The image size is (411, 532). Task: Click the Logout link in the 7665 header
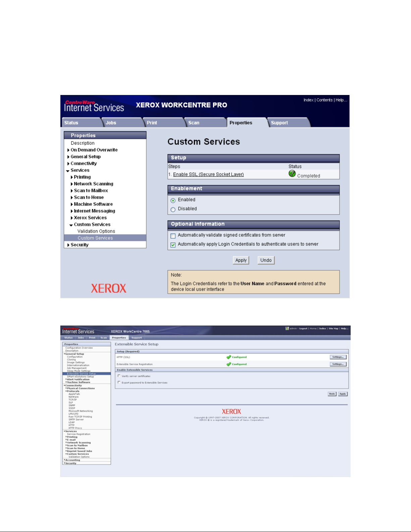[303, 329]
